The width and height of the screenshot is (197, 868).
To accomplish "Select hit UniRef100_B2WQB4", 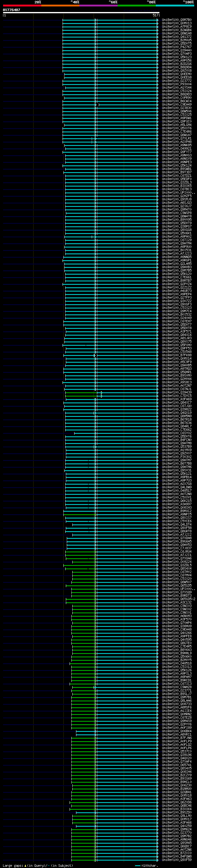I will (177, 30).
